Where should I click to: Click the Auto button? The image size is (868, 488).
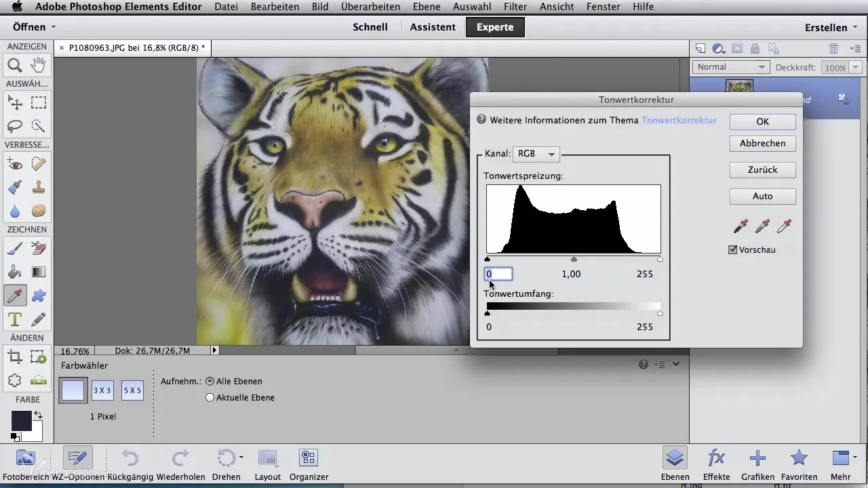[763, 196]
